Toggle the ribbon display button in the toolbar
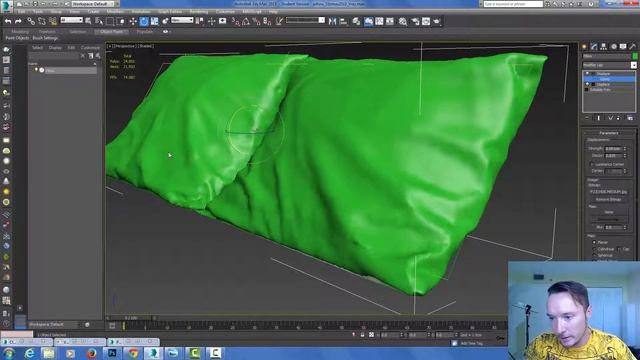The image size is (640, 360). tap(368, 21)
